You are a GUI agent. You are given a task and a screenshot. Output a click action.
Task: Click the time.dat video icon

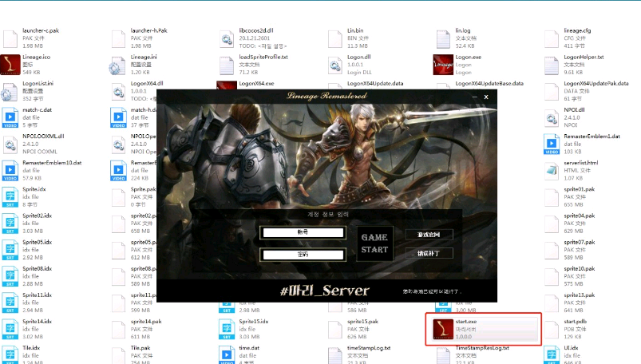(x=227, y=354)
